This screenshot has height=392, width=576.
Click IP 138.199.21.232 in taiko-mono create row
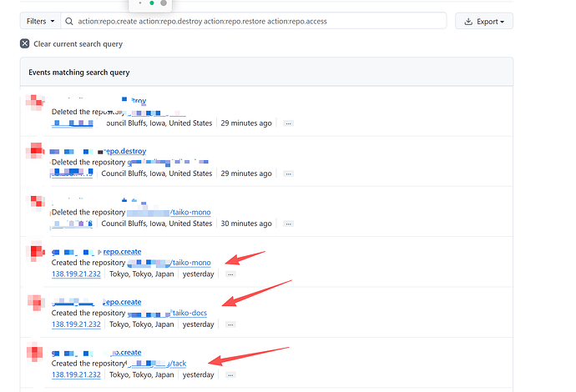pos(76,274)
